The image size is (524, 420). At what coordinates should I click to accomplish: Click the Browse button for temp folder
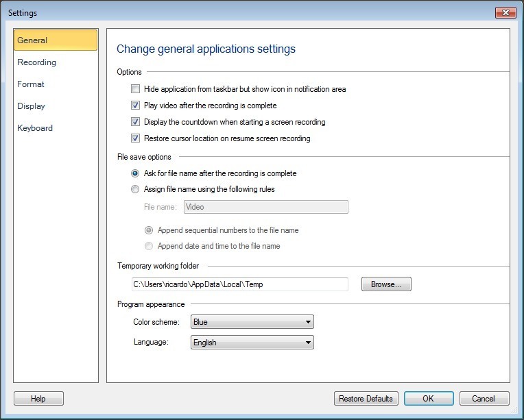pos(386,284)
